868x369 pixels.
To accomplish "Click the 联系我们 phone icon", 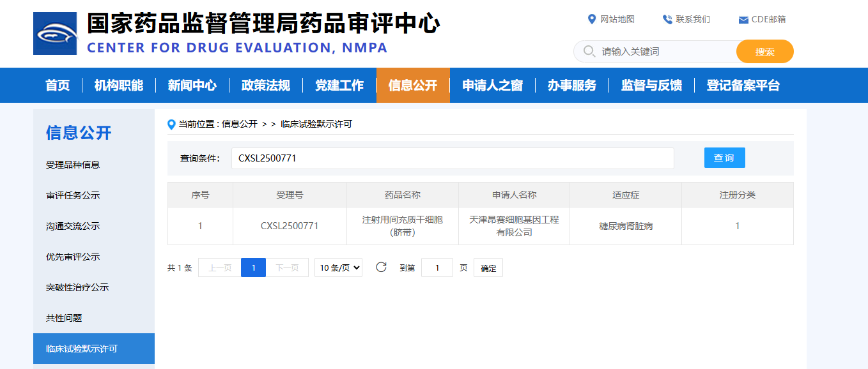I will coord(667,19).
